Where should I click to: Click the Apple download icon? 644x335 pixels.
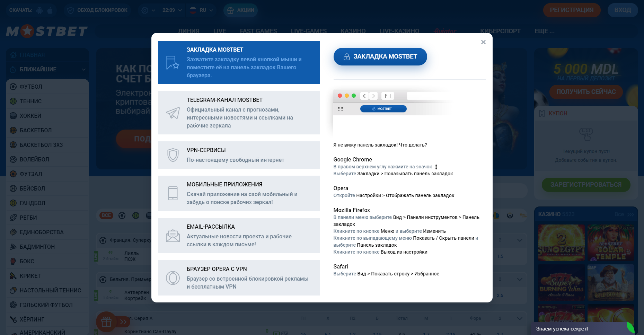[50, 10]
